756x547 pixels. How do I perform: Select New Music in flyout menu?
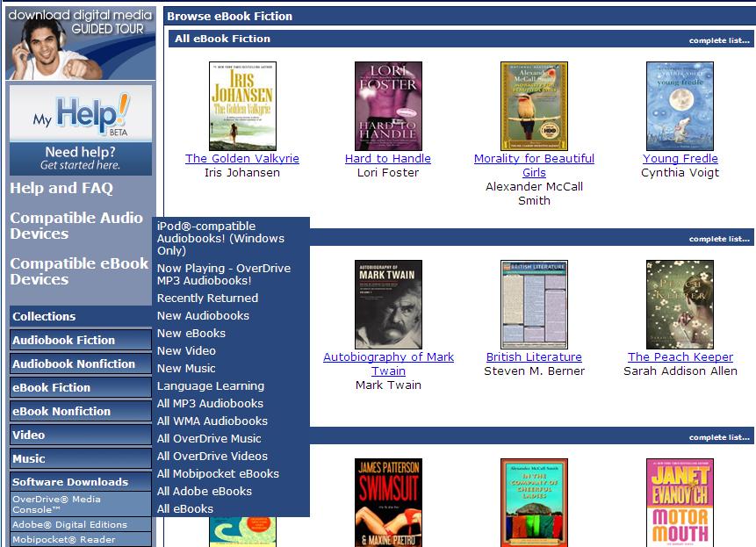pyautogui.click(x=186, y=368)
